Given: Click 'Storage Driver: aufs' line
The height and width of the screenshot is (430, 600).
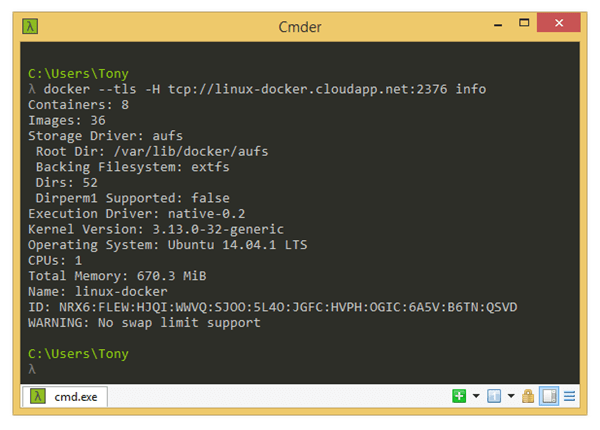Looking at the screenshot, I should (106, 136).
